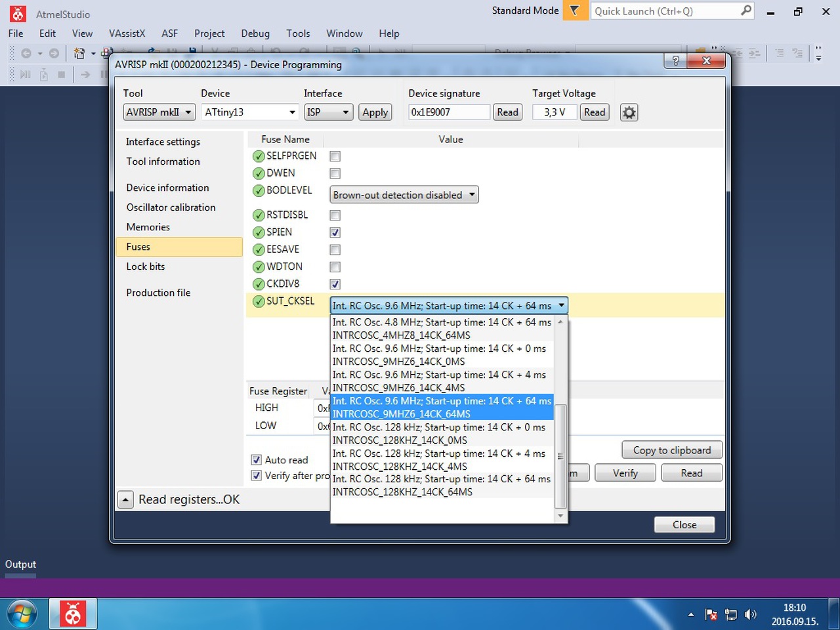The width and height of the screenshot is (840, 630).
Task: Open the Tool dropdown showing AVRISP mkII
Action: click(159, 112)
